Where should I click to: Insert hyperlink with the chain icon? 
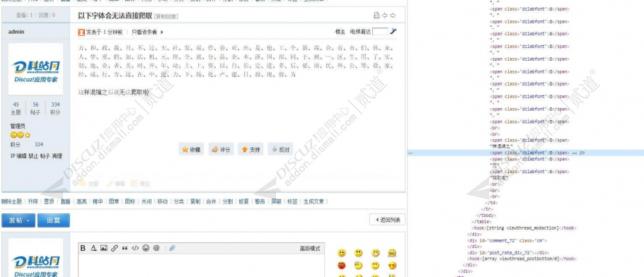[x=115, y=248]
